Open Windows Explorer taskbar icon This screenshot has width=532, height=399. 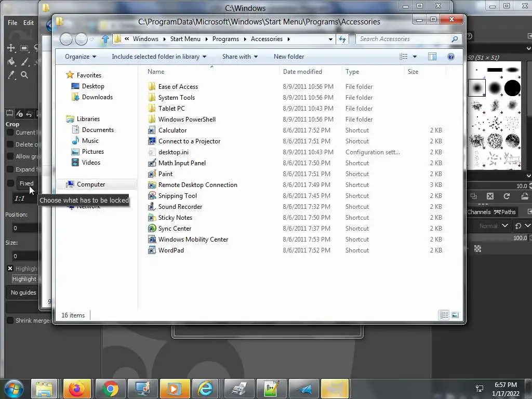coord(44,389)
